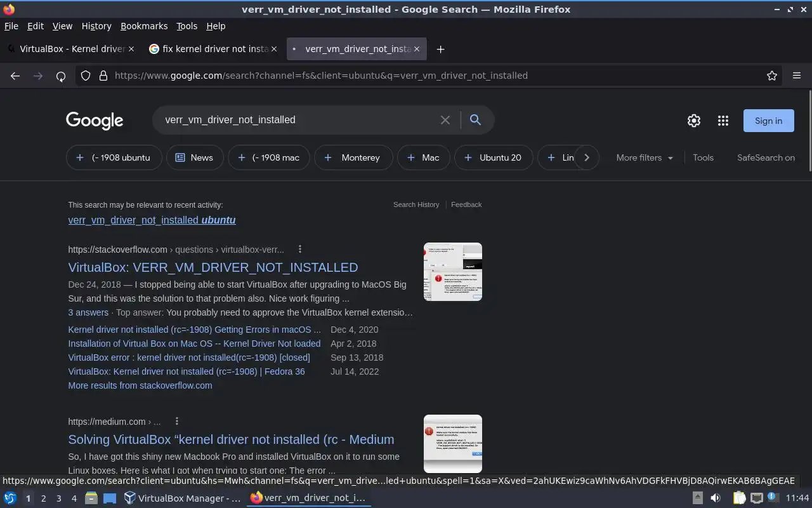Open the clipboard manager tray icon
The width and height of the screenshot is (812, 508).
(739, 498)
